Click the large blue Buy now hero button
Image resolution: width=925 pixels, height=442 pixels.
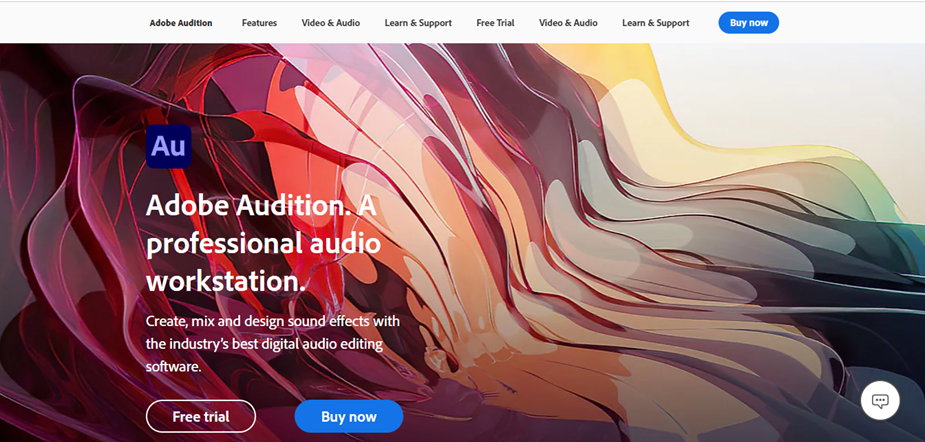349,417
